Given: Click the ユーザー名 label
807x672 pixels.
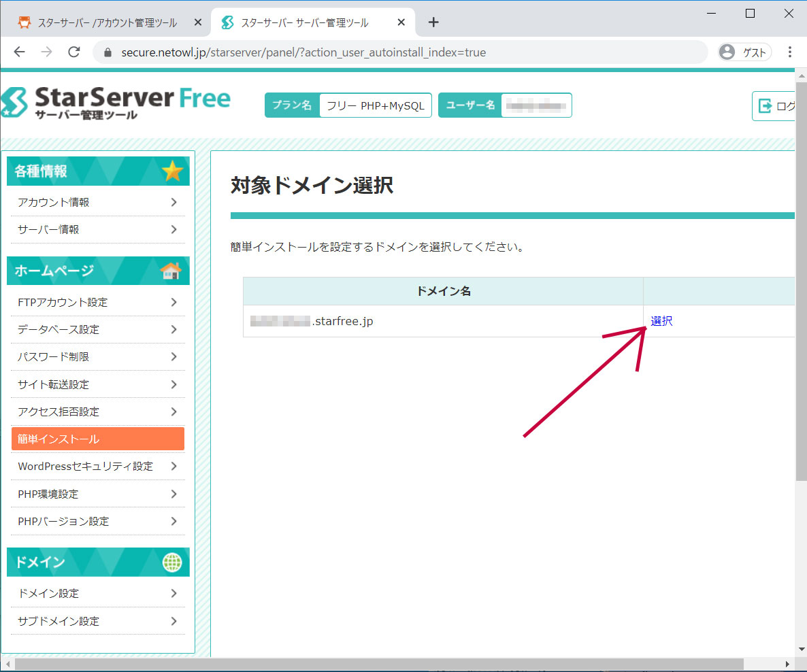Looking at the screenshot, I should 470,105.
